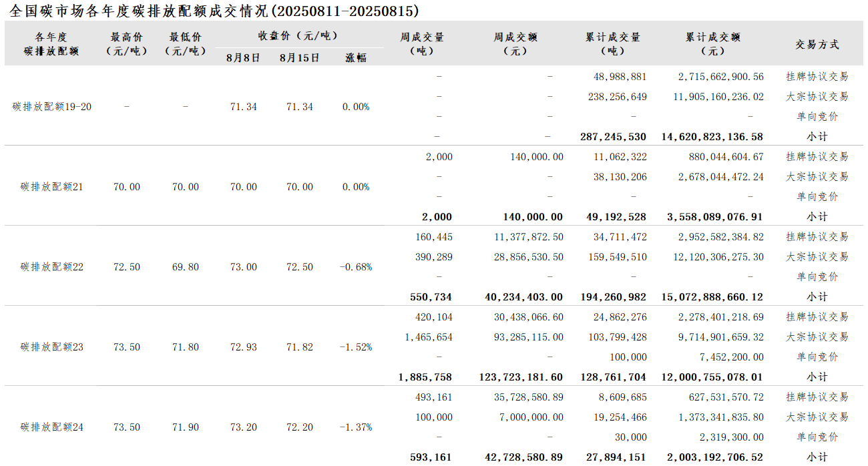This screenshot has width=868, height=466.
Task: Click the 交易方式 column header
Action: (817, 45)
